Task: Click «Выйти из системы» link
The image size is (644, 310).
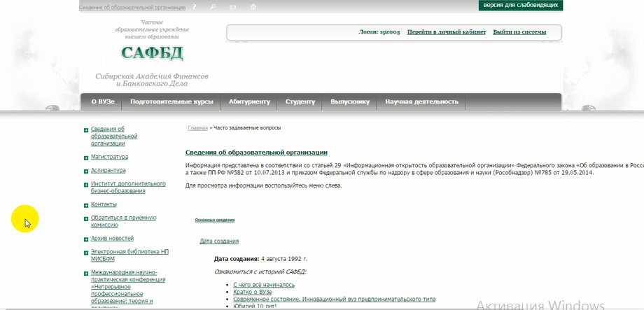Action: click(519, 32)
